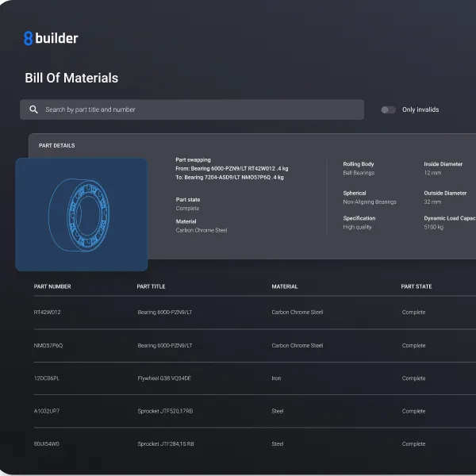Click the '5100 kg' load capacity value
Viewport: 476px width, 476px height.
(x=433, y=227)
